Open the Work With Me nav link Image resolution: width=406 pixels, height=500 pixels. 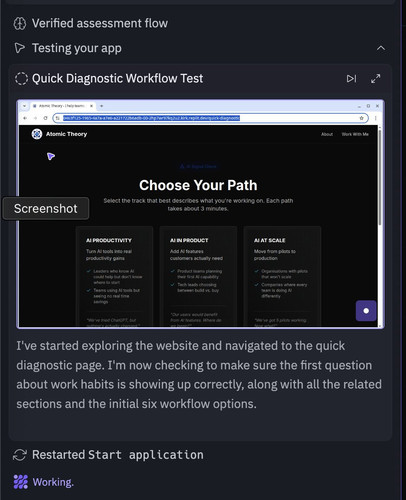355,134
